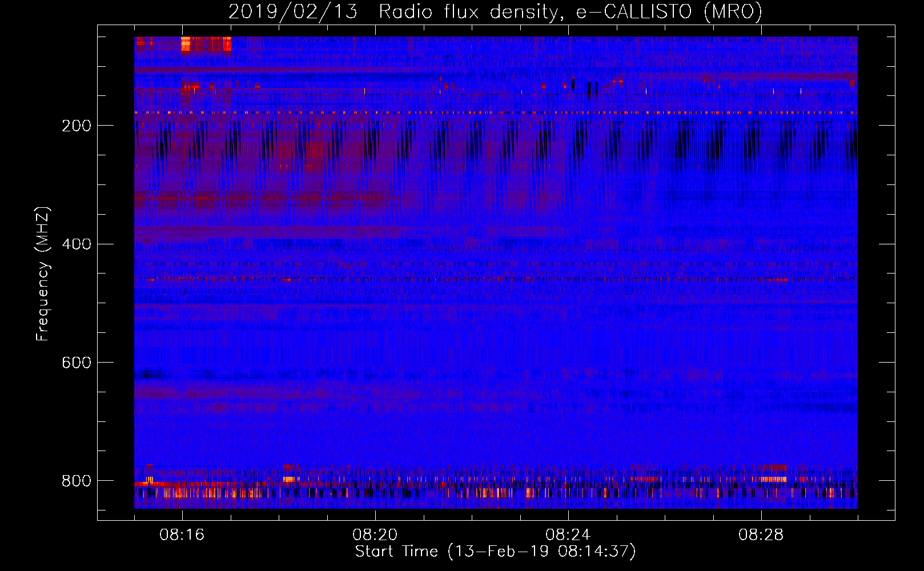This screenshot has height=571, width=924.
Task: Click the 600 frequency tick label
Action: [77, 363]
